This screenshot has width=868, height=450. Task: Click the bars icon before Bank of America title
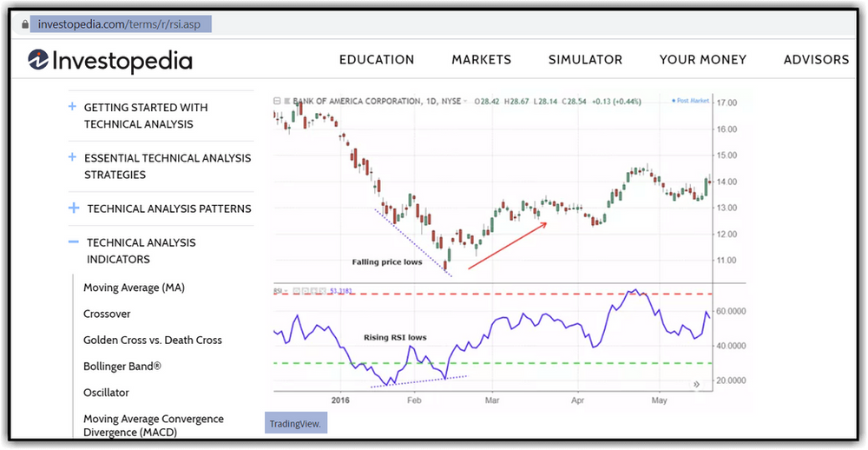tap(287, 102)
